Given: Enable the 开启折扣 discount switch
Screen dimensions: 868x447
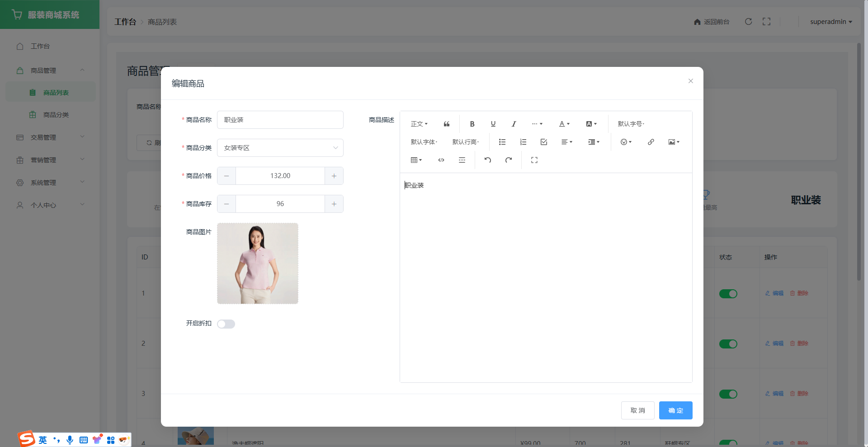Looking at the screenshot, I should [226, 324].
